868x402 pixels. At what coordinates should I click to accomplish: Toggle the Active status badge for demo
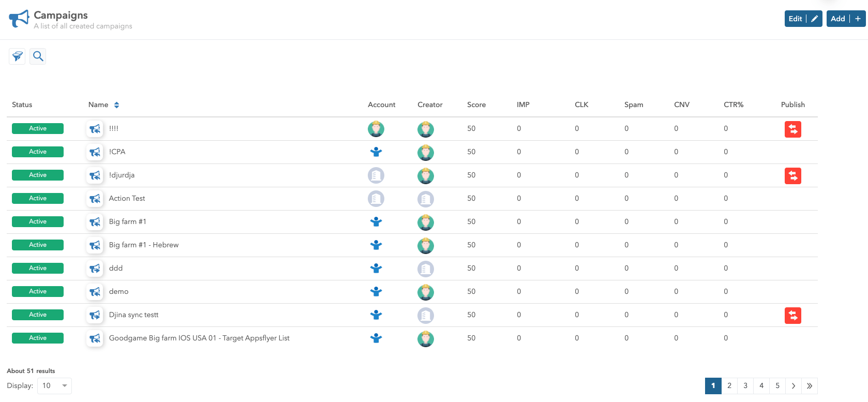click(38, 292)
